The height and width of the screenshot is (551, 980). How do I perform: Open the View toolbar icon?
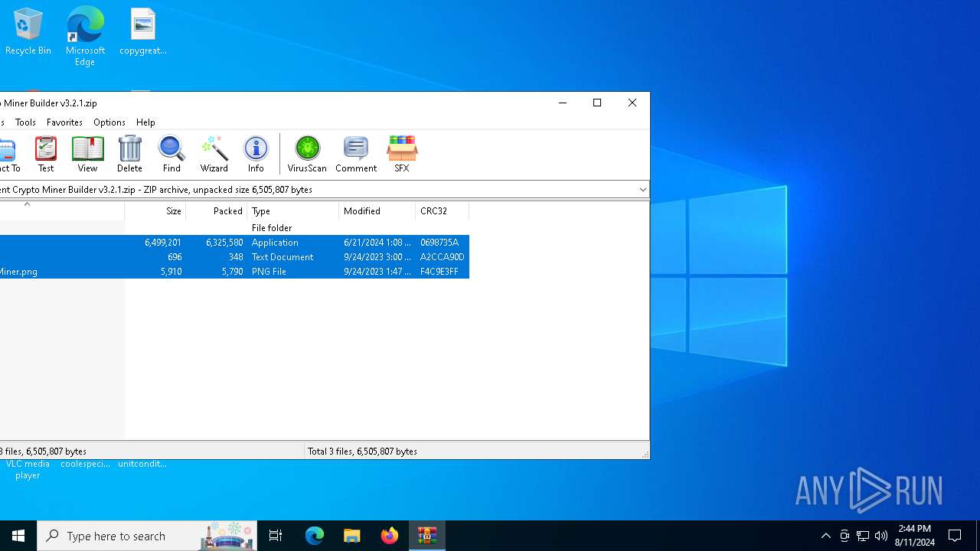click(87, 154)
